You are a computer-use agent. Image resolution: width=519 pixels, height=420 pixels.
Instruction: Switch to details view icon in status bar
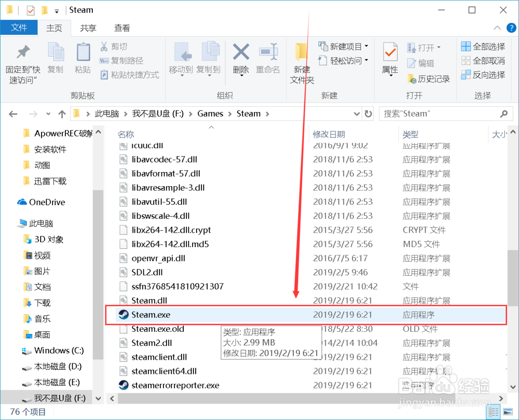tap(494, 412)
